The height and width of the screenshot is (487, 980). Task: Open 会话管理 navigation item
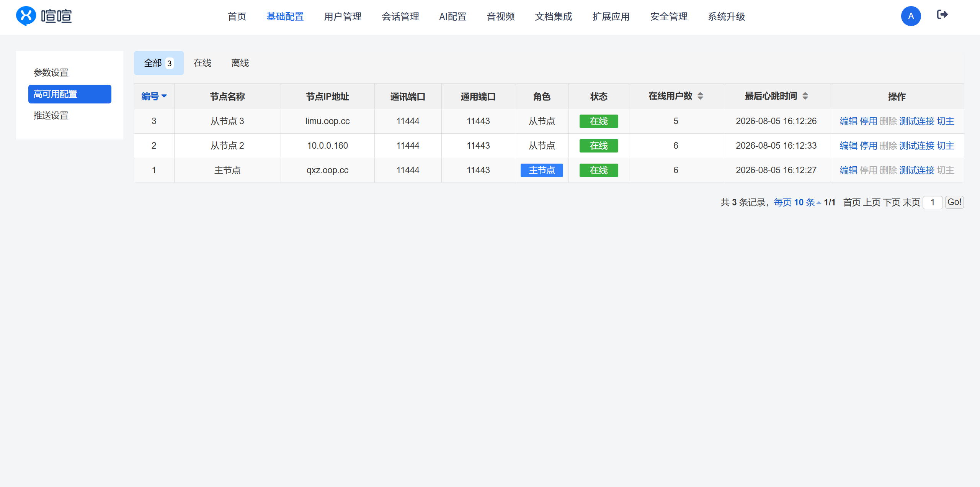[x=400, y=16]
